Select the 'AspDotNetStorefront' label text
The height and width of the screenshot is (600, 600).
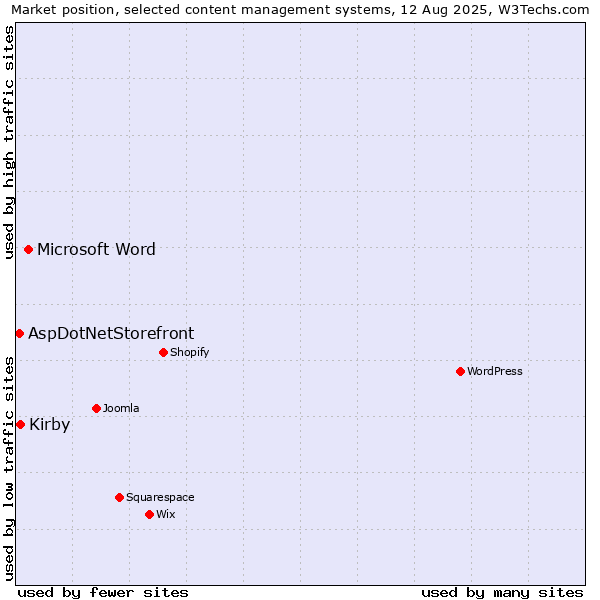coord(111,333)
